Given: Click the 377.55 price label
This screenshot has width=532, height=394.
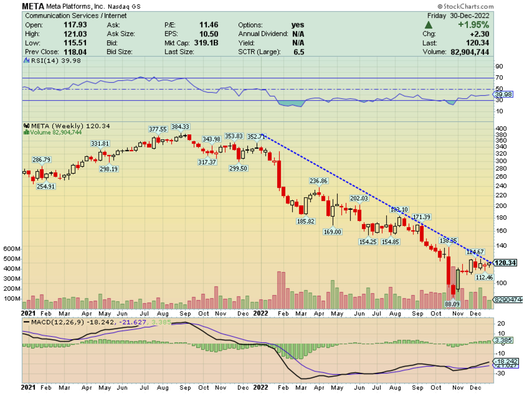Looking at the screenshot, I should 158,129.
